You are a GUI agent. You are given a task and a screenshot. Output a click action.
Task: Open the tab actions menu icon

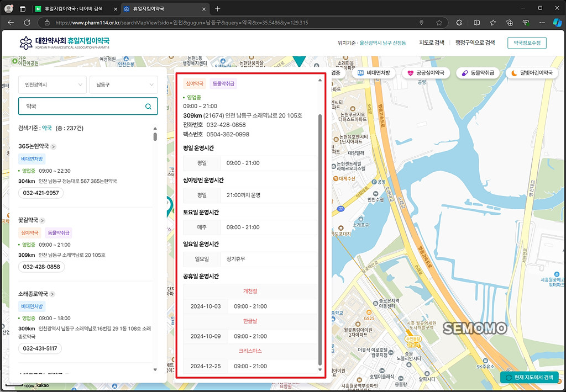pos(22,9)
